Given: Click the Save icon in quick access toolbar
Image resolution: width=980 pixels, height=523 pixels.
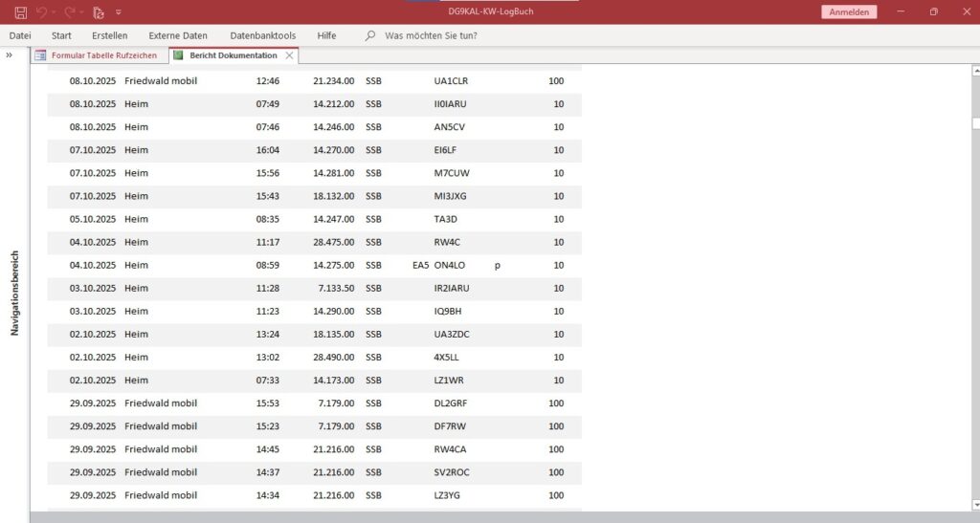Looking at the screenshot, I should tap(20, 12).
